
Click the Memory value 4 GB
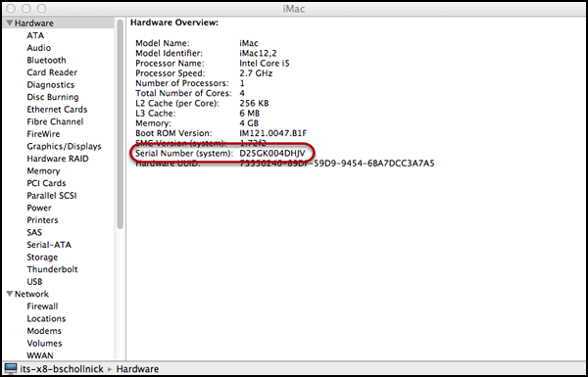[249, 123]
